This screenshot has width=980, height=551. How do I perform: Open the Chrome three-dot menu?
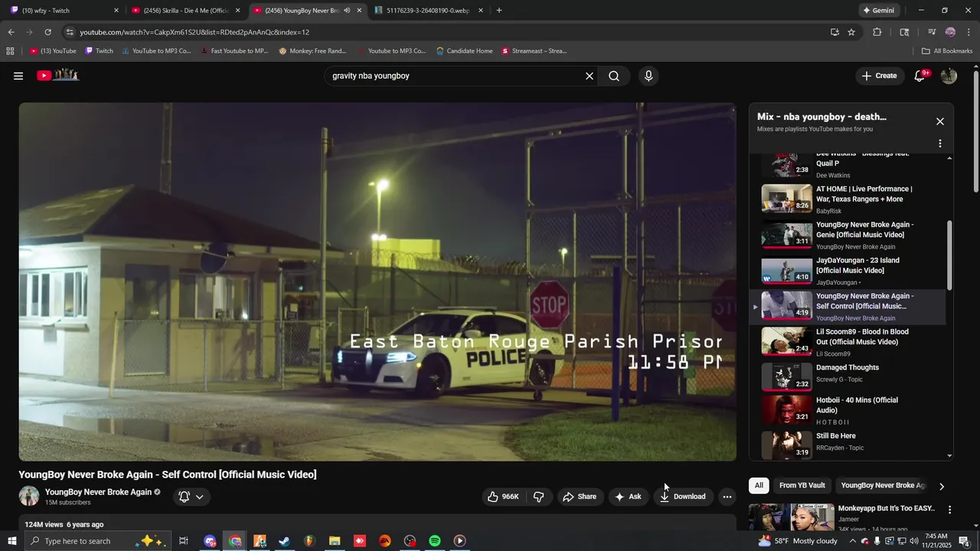click(969, 32)
